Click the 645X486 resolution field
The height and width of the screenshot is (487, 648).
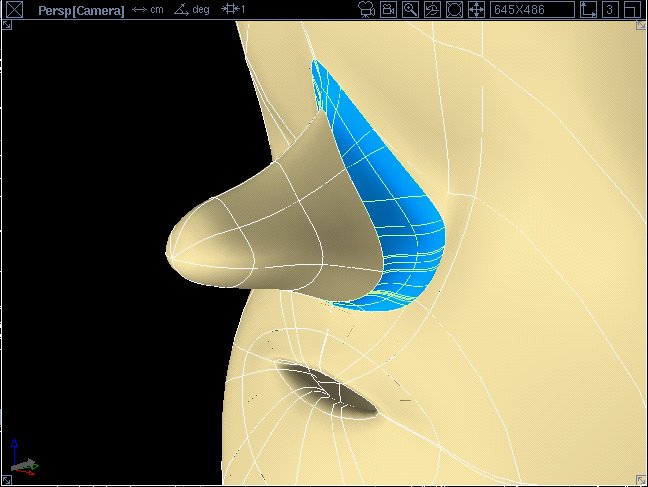coord(532,10)
